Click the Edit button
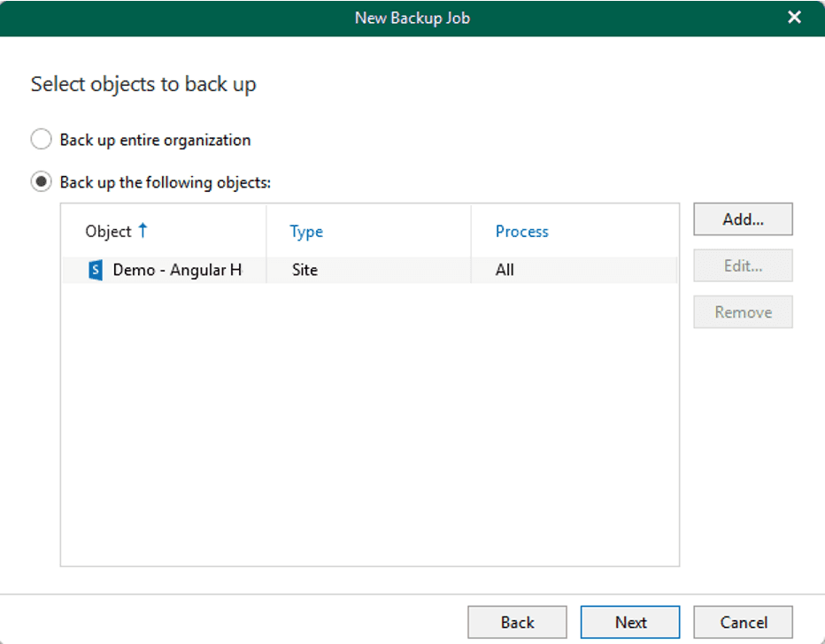Screen dimensions: 825x644 [743, 265]
